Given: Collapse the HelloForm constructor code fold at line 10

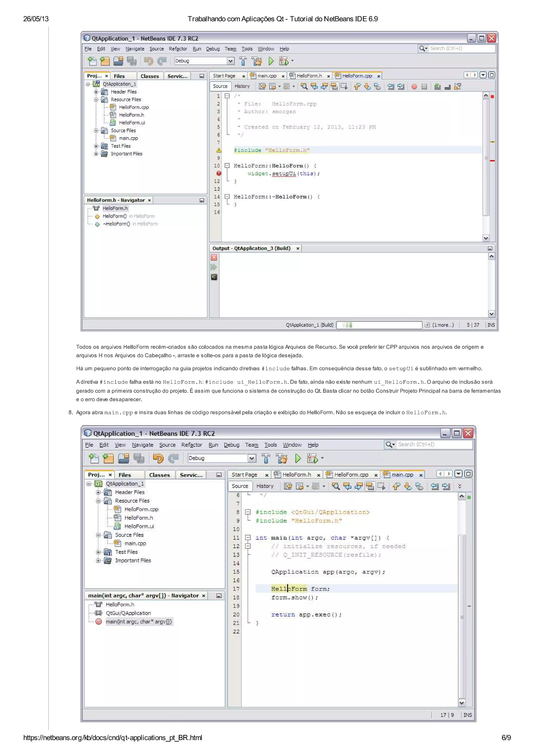Looking at the screenshot, I should 227,166.
